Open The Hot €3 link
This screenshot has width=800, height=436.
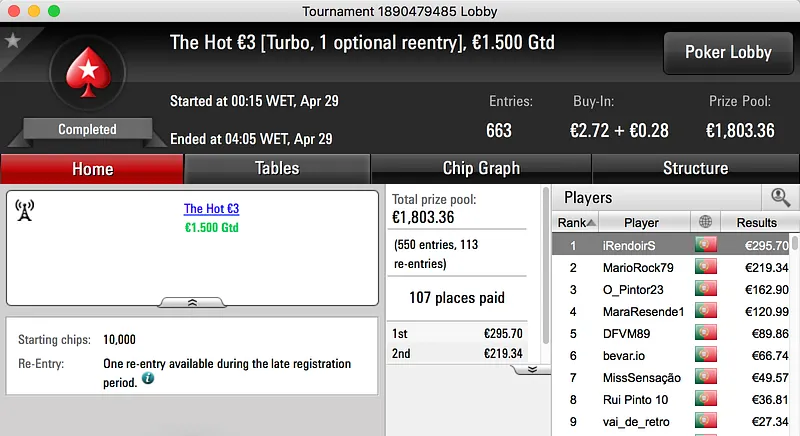click(211, 209)
